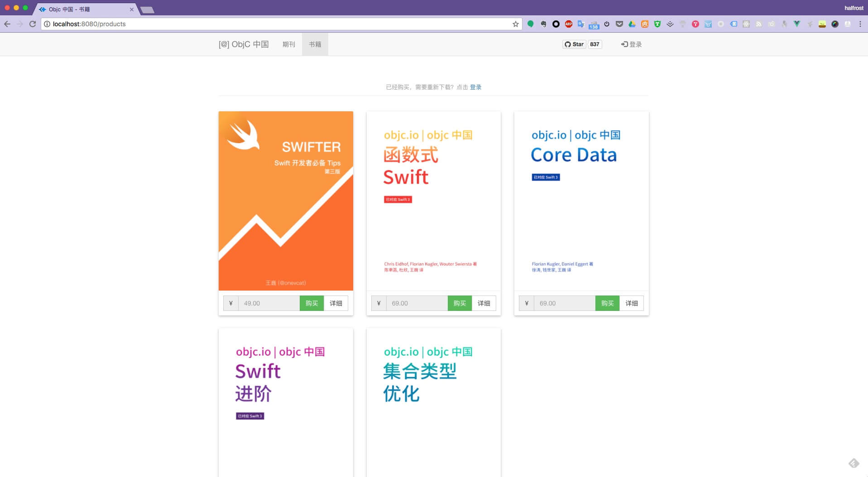
Task: Bookmark this page with the star icon
Action: (515, 24)
